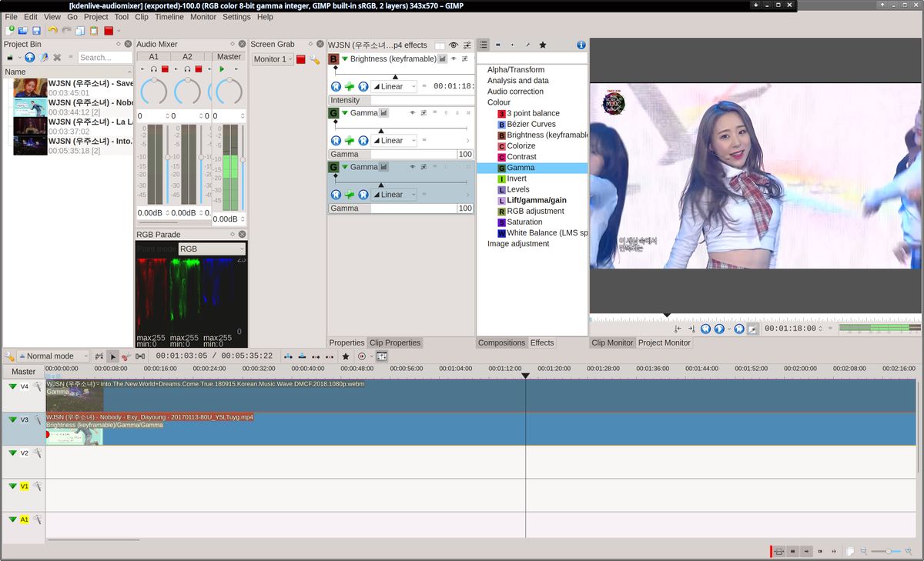Click the favorite effects star icon in Effects panel
Screen dimensions: 924x561
(x=542, y=45)
